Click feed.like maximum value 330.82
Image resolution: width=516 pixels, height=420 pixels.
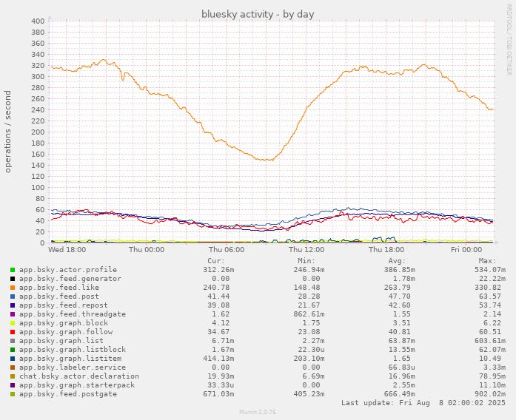tap(487, 288)
